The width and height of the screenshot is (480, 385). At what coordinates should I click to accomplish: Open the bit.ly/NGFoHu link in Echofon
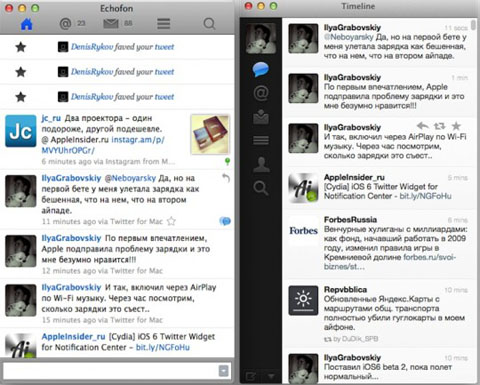point(163,347)
